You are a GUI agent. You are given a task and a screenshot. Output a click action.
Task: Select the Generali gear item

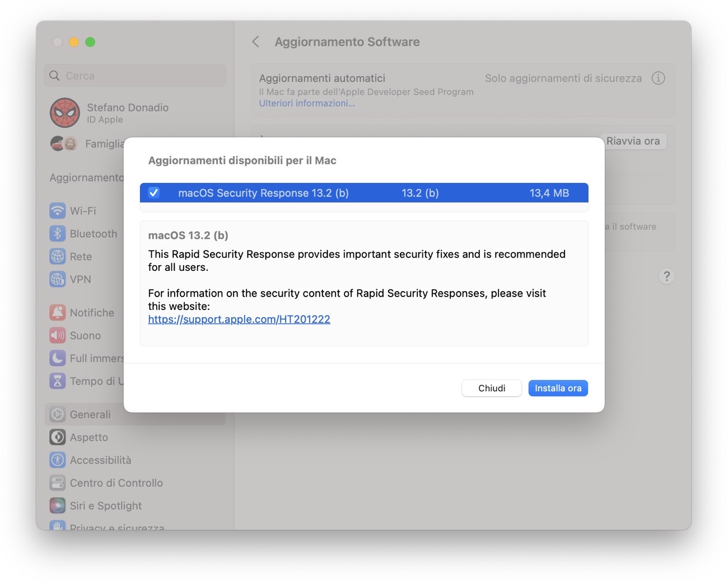click(x=90, y=414)
